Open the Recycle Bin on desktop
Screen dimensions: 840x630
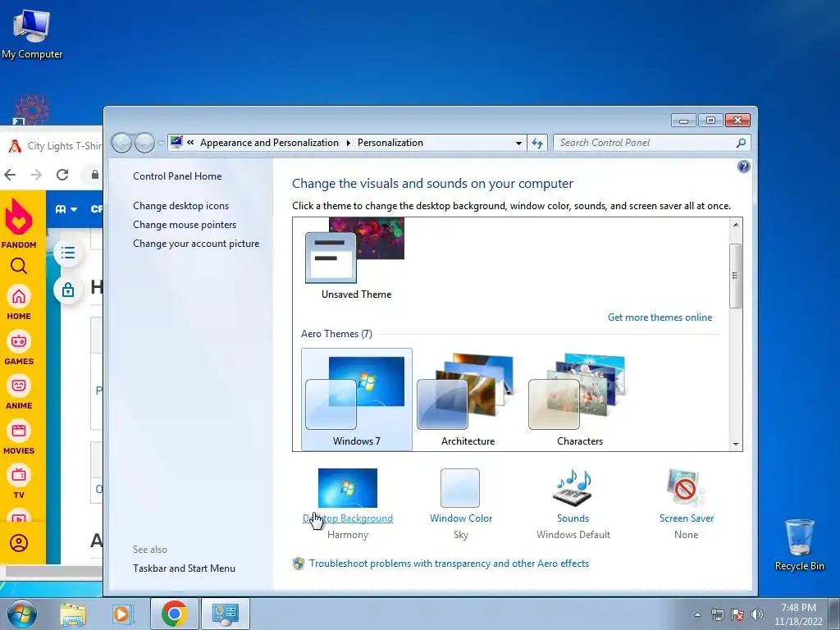tap(799, 545)
